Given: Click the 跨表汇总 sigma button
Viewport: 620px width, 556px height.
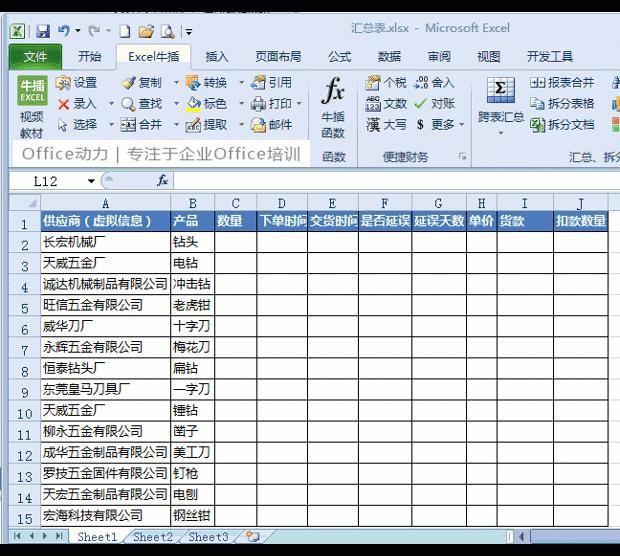Looking at the screenshot, I should tap(501, 106).
